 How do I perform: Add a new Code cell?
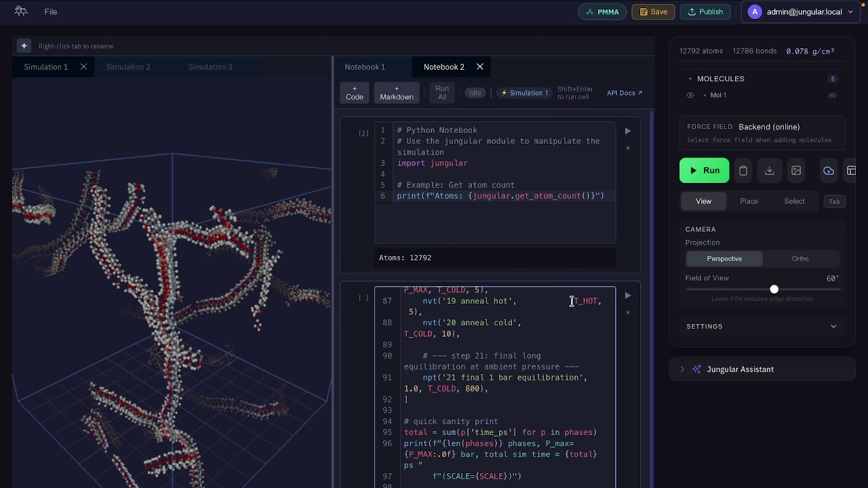click(355, 93)
